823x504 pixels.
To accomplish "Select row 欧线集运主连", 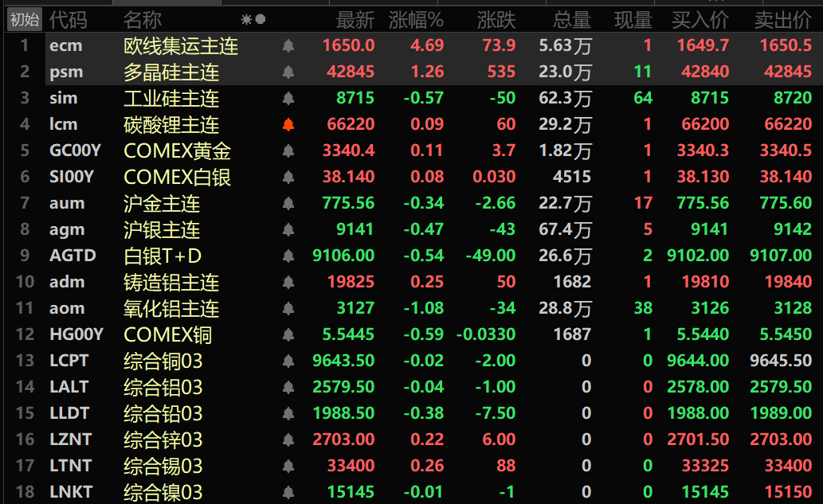I will tap(413, 45).
